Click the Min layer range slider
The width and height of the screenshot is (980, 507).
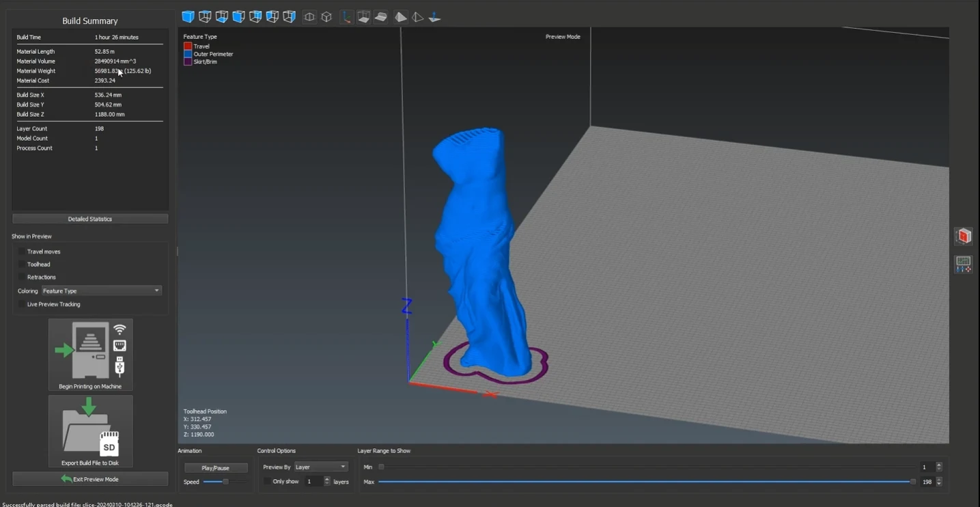pos(646,467)
